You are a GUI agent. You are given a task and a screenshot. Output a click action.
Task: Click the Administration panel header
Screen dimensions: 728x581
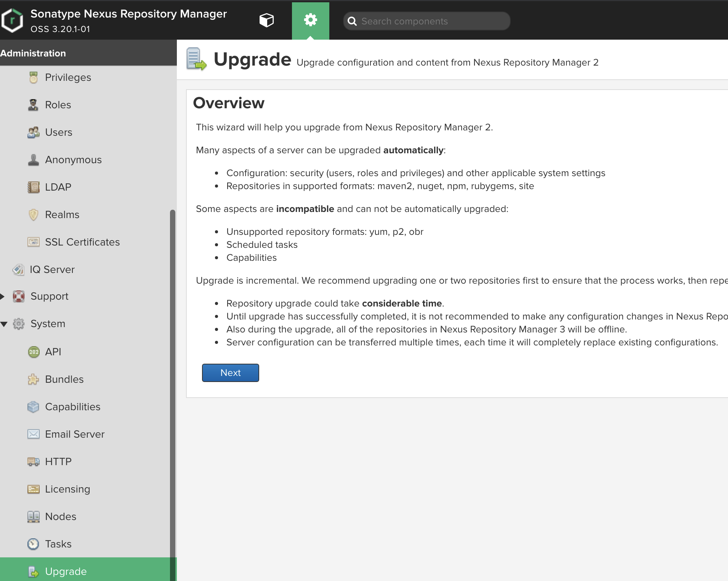pyautogui.click(x=88, y=53)
